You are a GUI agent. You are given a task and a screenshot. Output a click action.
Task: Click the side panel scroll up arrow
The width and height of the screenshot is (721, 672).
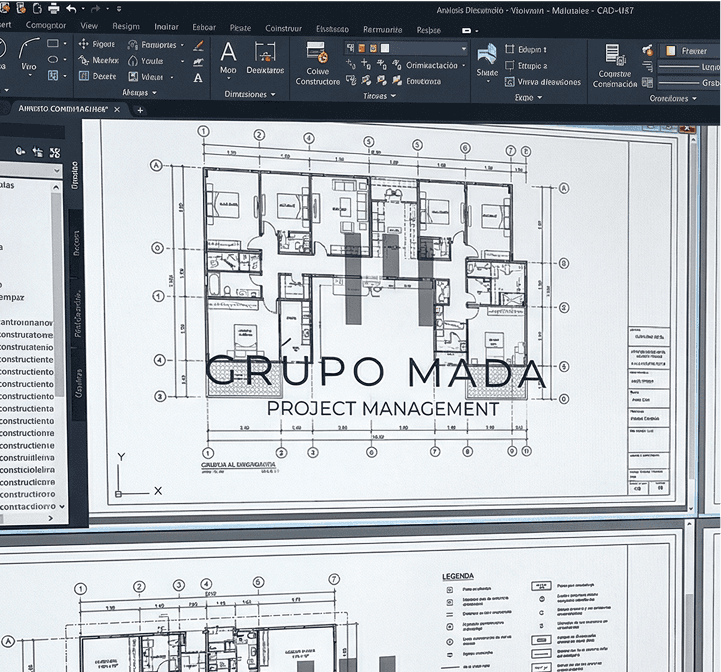coord(56,187)
